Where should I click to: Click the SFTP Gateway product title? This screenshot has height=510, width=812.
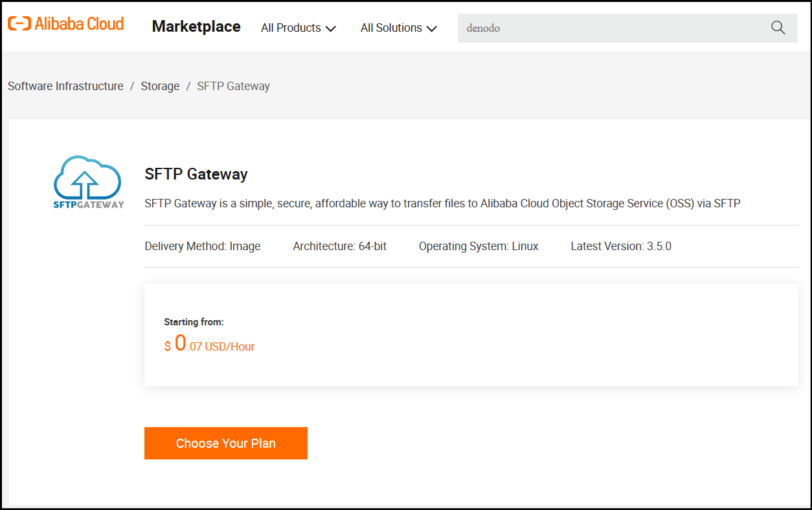point(196,174)
